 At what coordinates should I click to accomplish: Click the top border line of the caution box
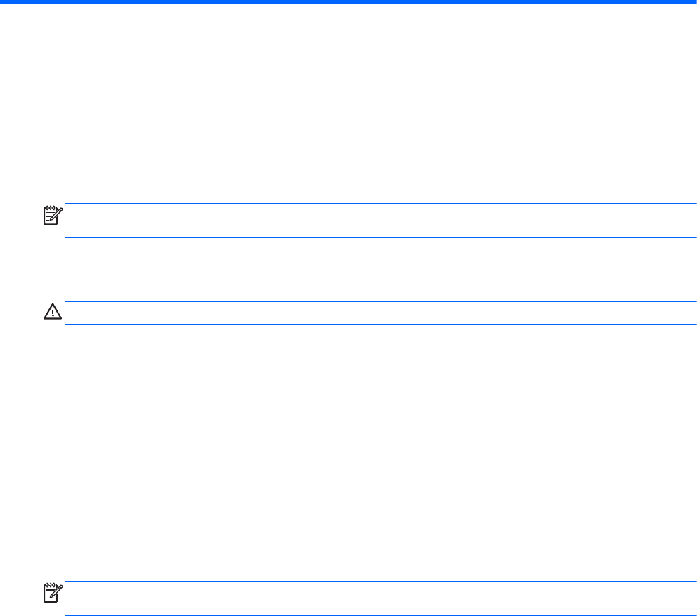click(x=379, y=302)
